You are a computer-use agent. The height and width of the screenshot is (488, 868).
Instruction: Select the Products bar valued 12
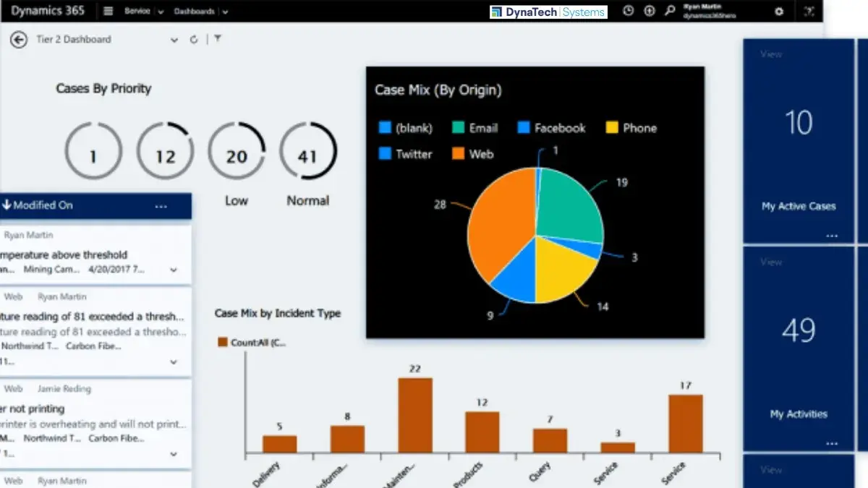[x=482, y=432]
